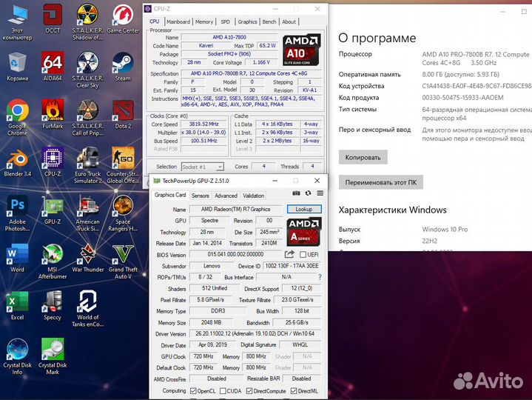Open the Advanced tab in GPU-Z
The image size is (532, 400).
pos(226,196)
